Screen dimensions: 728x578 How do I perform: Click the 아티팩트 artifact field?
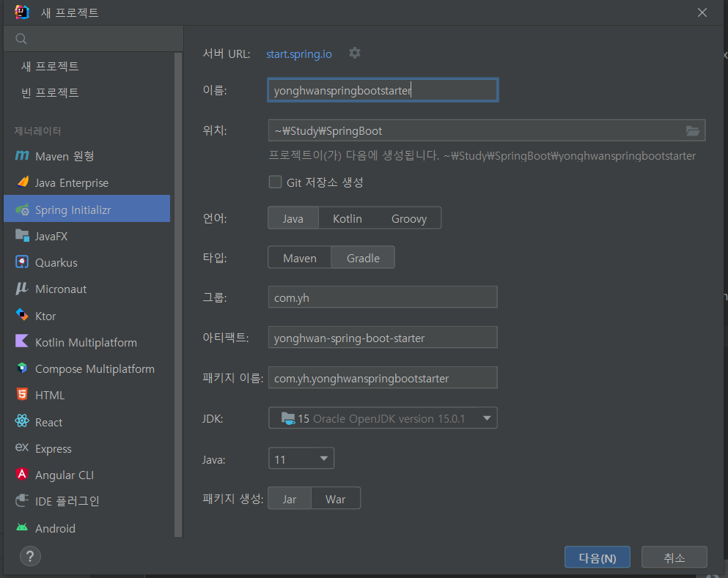tap(383, 337)
